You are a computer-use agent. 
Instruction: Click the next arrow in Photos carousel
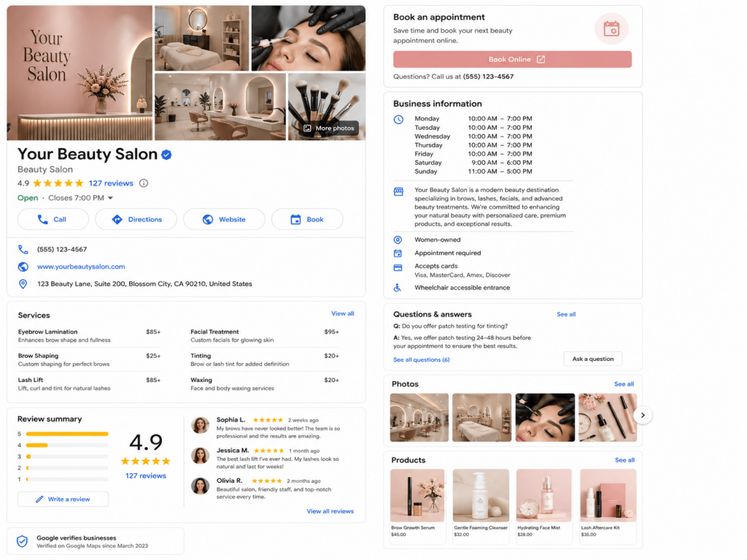(643, 415)
